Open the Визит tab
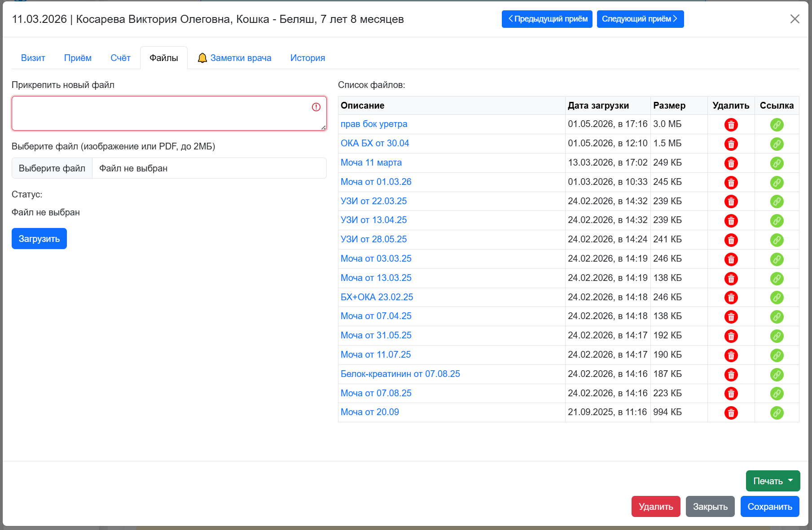Screen dimensions: 812x530 point(33,58)
